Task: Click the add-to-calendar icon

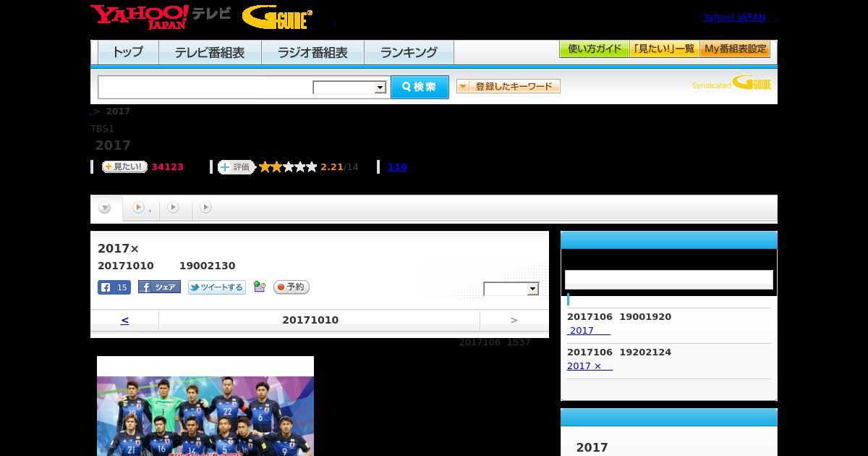Action: (260, 287)
